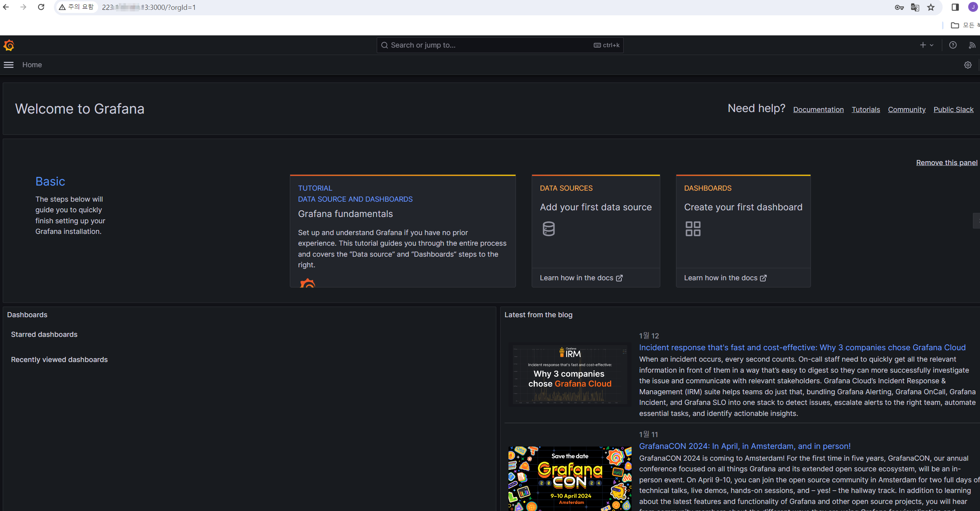Click the Grafana logo icon
This screenshot has height=511, width=980.
click(9, 46)
